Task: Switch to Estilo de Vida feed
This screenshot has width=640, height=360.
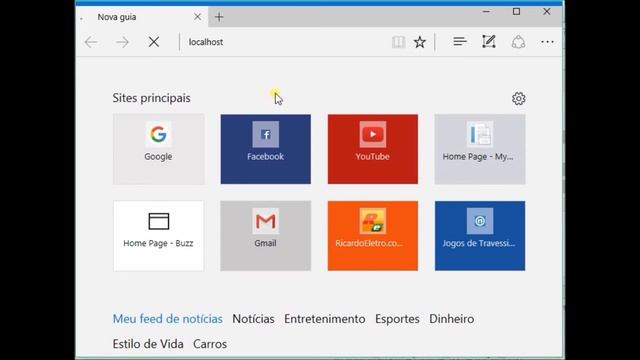Action: pos(148,344)
